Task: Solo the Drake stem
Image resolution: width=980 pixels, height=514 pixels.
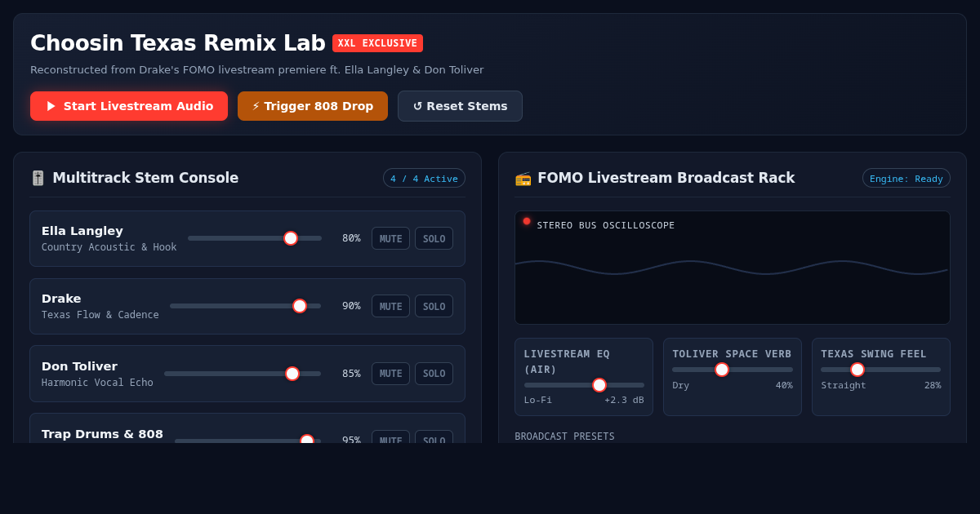Action: point(434,306)
